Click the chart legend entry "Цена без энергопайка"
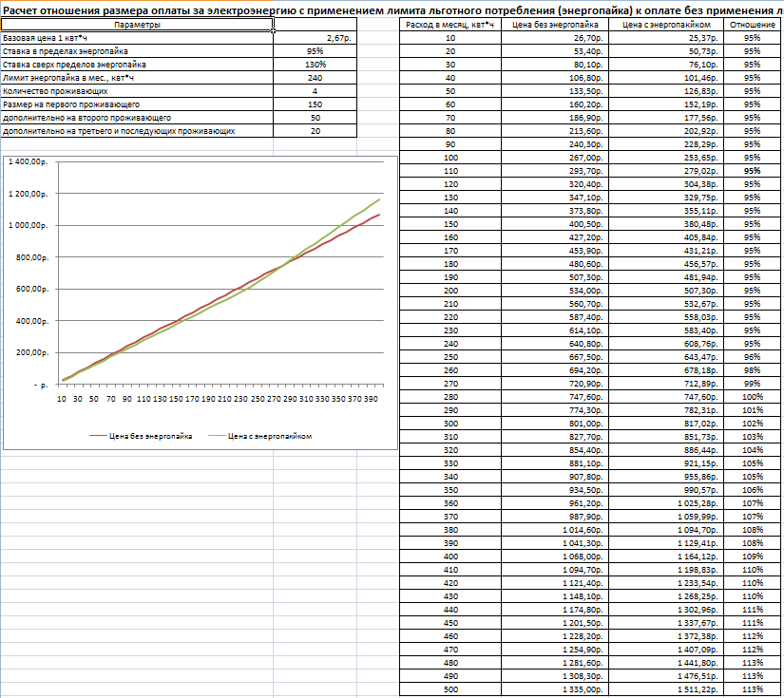Image resolution: width=784 pixels, height=698 pixels. [141, 436]
